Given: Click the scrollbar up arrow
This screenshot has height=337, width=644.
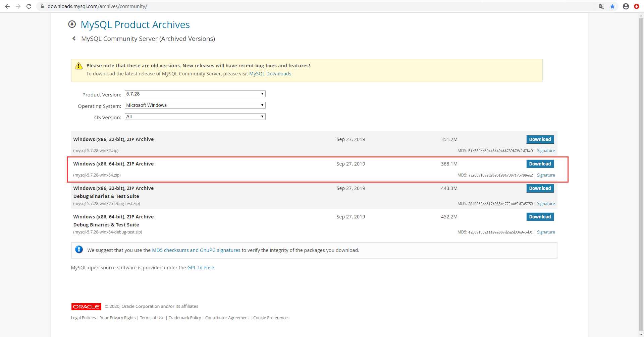Looking at the screenshot, I should tap(641, 15).
